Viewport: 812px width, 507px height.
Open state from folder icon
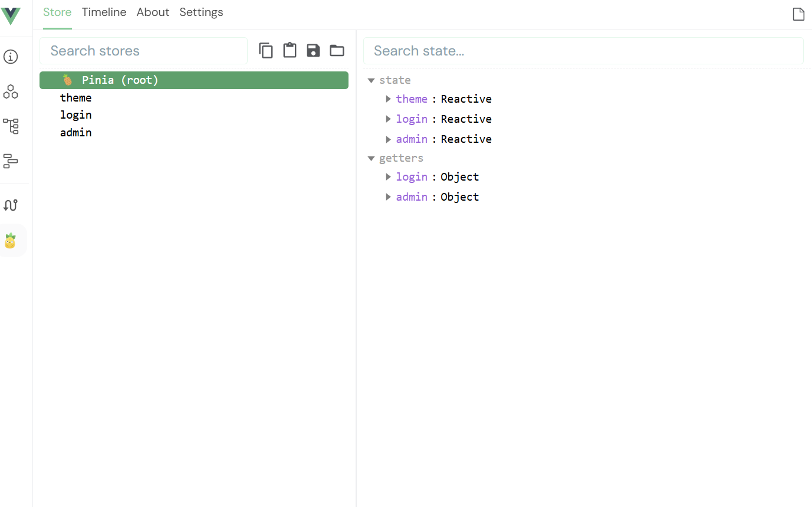click(337, 51)
